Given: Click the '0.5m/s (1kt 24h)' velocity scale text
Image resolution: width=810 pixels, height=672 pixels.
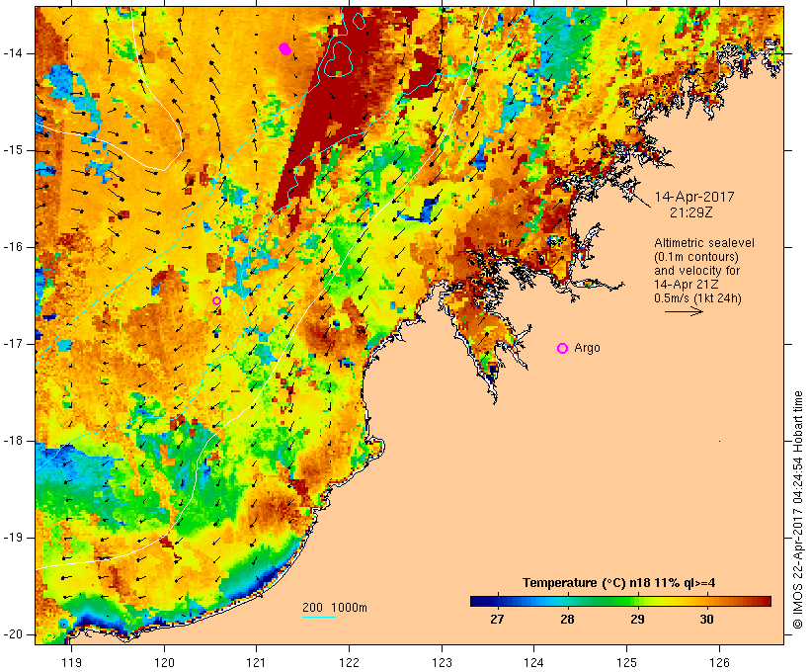Looking at the screenshot, I should point(697,298).
